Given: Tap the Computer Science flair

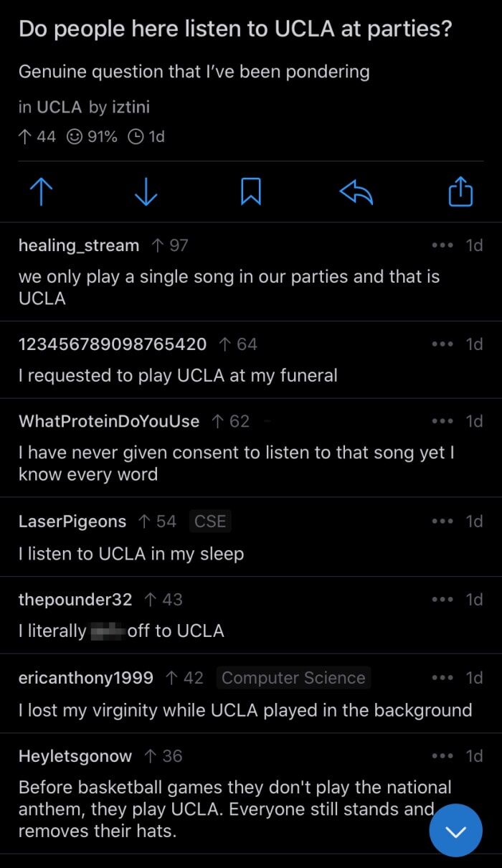Looking at the screenshot, I should point(293,678).
